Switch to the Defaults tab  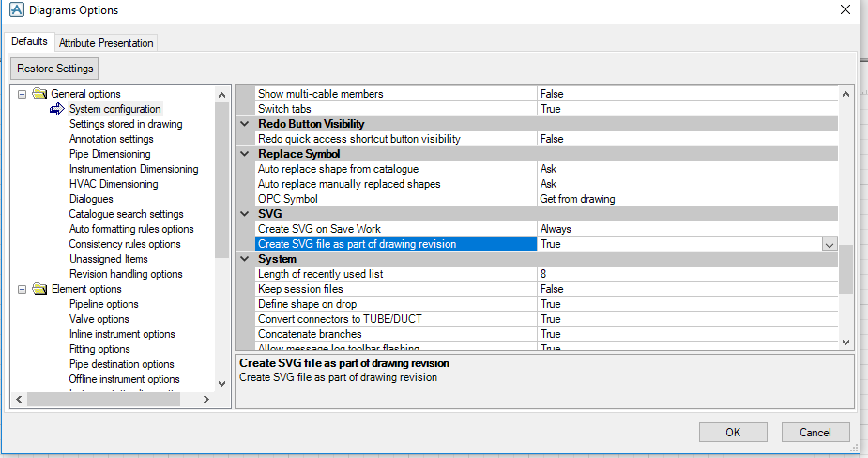click(x=29, y=41)
